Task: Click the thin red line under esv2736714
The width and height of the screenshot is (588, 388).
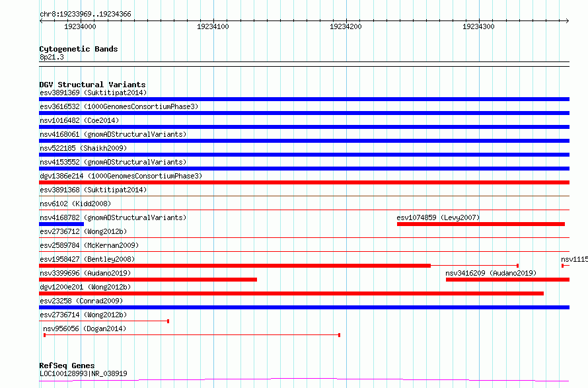Action: click(104, 321)
